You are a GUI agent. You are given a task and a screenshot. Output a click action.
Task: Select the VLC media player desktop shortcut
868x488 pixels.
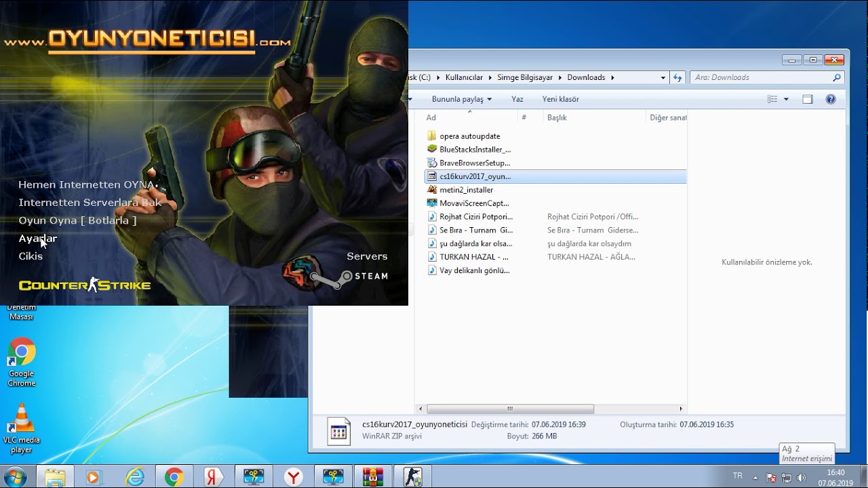[22, 429]
